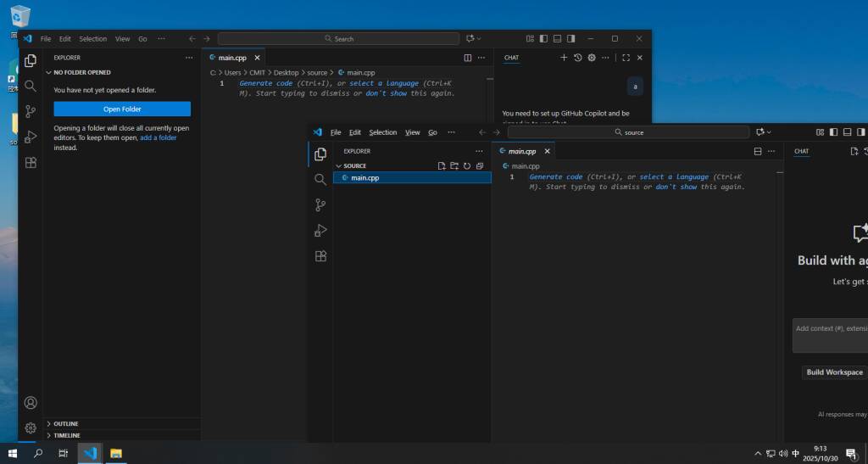Open the Selection menu in the back window
The width and height of the screenshot is (868, 464).
pos(93,39)
